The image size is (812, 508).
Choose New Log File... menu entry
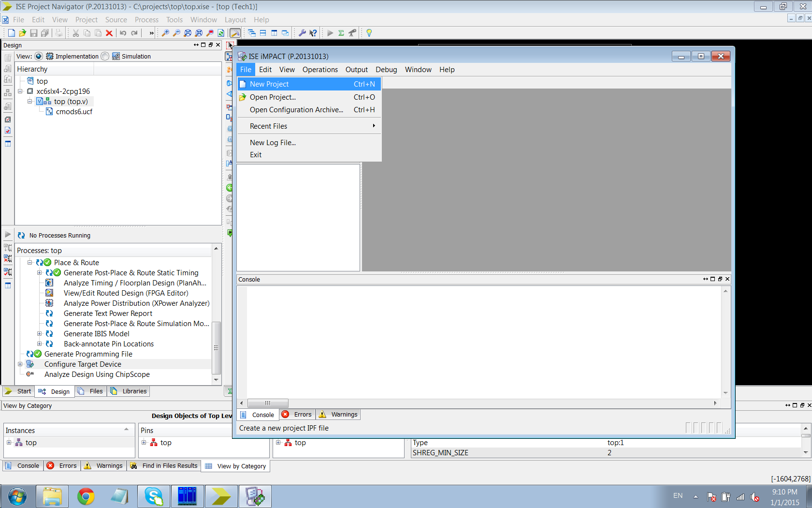[309, 142]
